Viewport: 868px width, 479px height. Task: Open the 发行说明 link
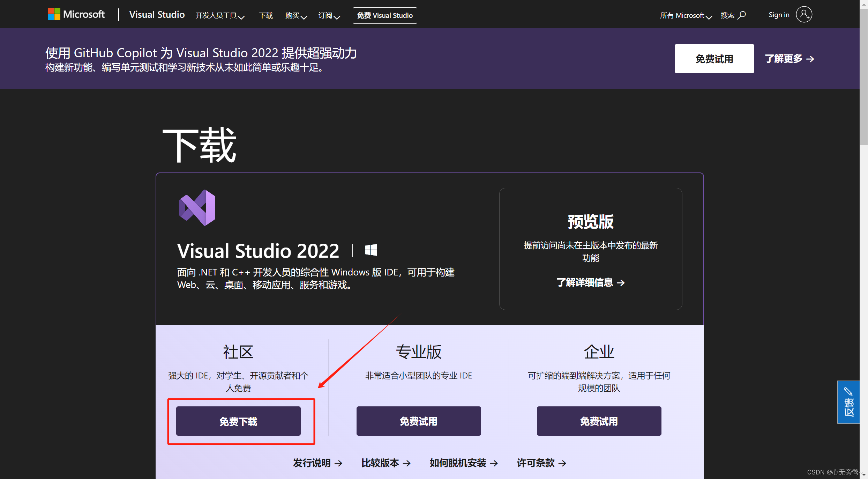[317, 463]
